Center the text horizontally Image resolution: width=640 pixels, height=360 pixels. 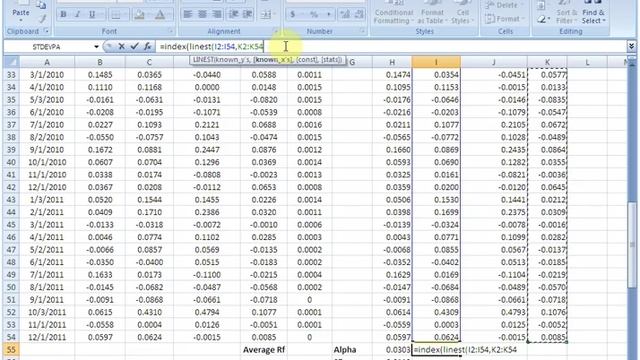[x=202, y=15]
